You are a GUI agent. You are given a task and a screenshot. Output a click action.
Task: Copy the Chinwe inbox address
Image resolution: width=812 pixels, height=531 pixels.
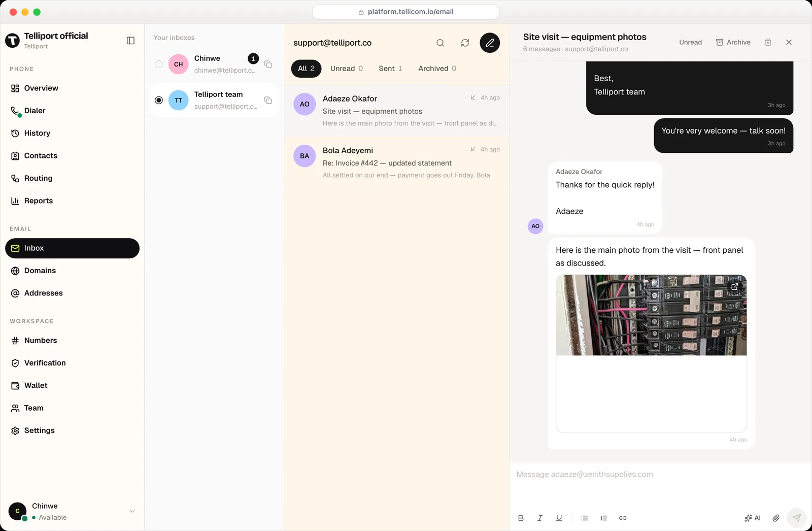268,64
